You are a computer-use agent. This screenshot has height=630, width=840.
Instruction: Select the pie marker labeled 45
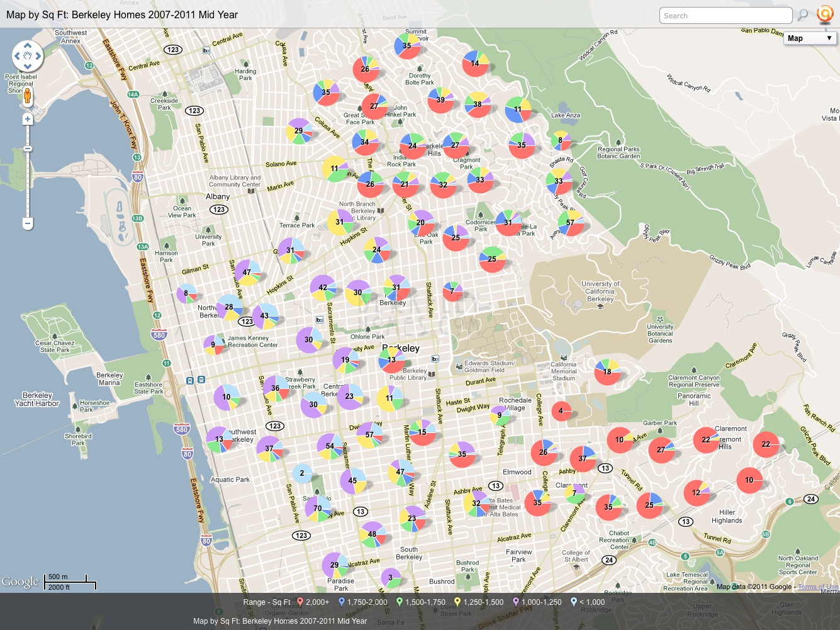tap(353, 481)
